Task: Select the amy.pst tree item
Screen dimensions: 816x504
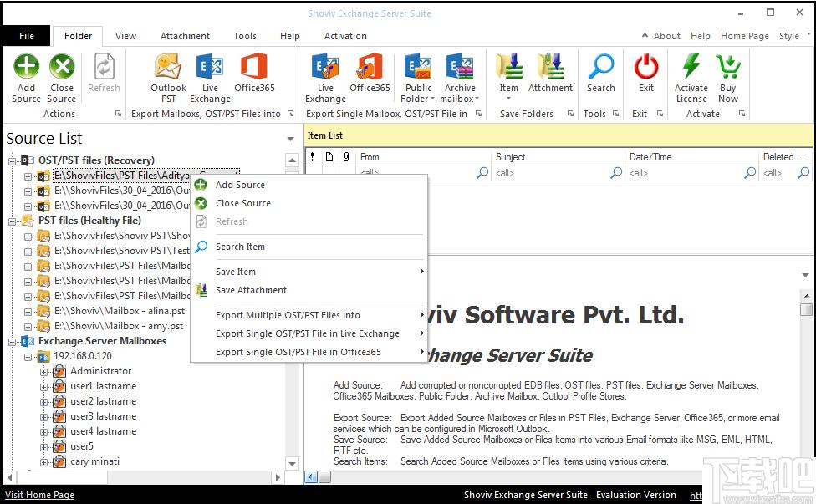Action: click(x=119, y=326)
